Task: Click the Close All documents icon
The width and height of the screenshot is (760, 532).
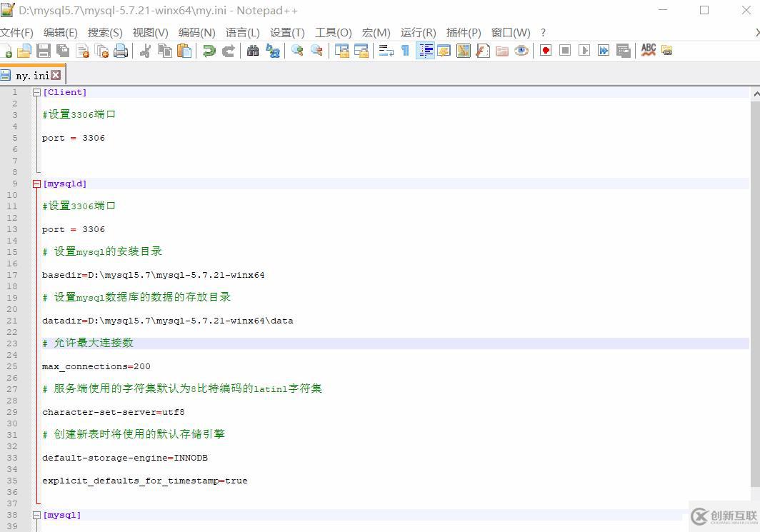Action: pyautogui.click(x=101, y=51)
